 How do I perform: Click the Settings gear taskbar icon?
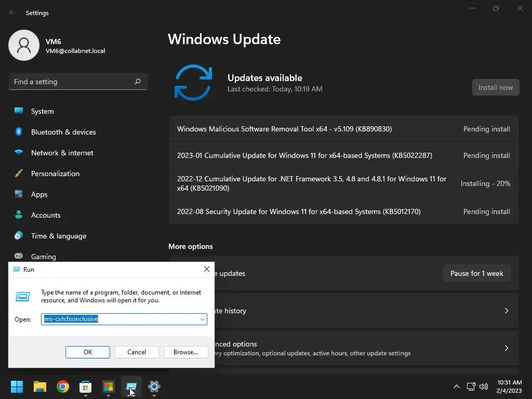[154, 387]
